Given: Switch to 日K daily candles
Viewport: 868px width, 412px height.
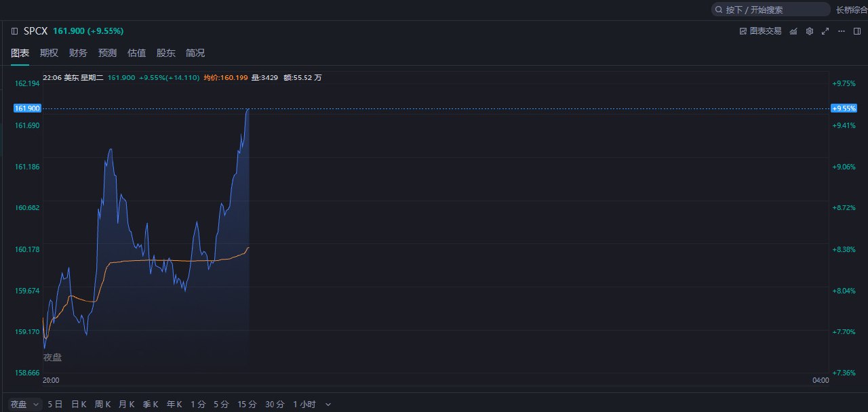Looking at the screenshot, I should [x=79, y=405].
